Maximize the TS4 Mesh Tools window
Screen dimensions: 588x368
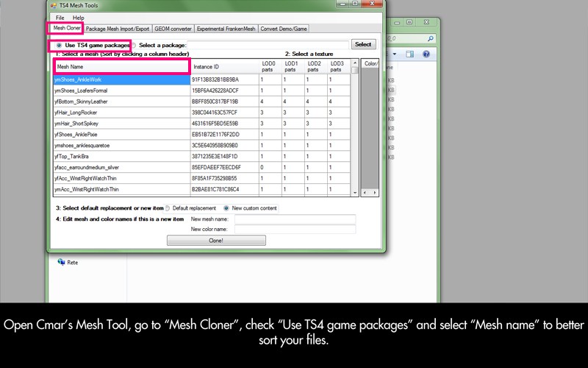click(355, 4)
